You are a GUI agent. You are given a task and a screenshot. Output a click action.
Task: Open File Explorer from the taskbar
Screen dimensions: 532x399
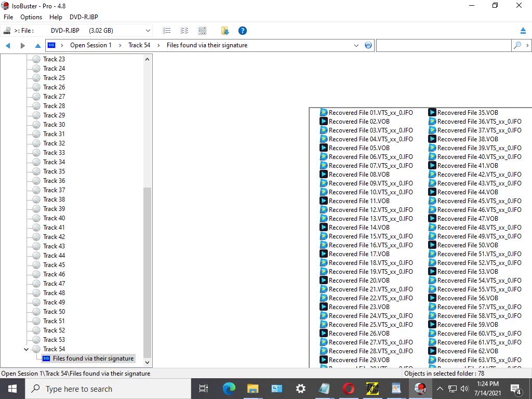pyautogui.click(x=253, y=389)
